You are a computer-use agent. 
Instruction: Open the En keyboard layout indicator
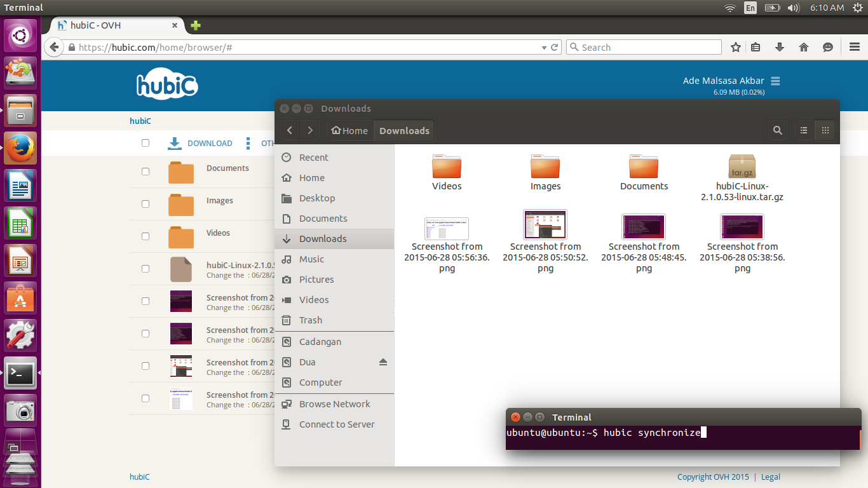[750, 8]
